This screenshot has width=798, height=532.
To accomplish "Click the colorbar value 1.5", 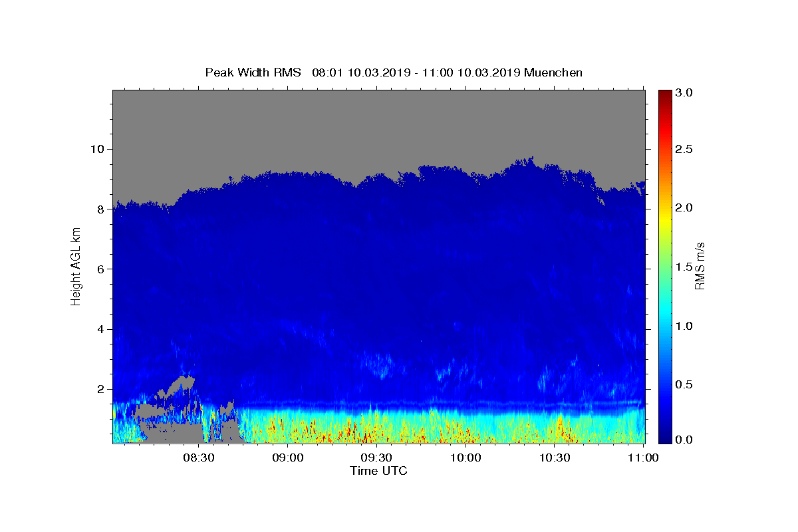I will pyautogui.click(x=684, y=267).
